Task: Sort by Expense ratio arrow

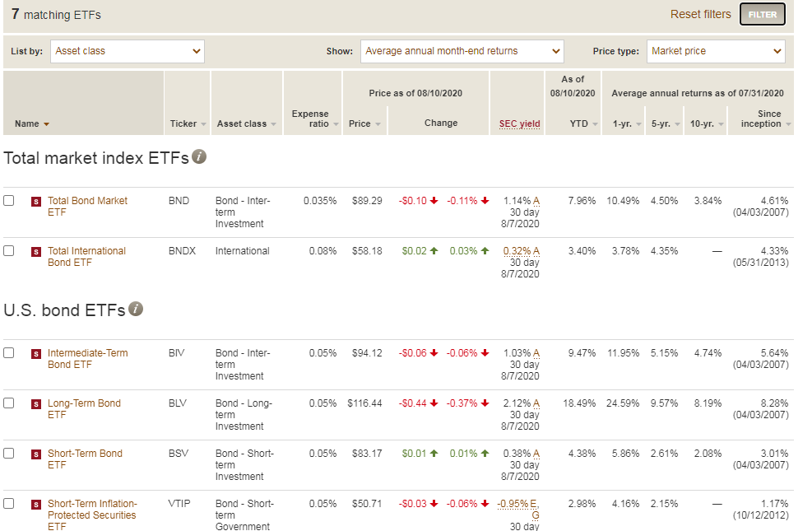Action: pyautogui.click(x=336, y=124)
